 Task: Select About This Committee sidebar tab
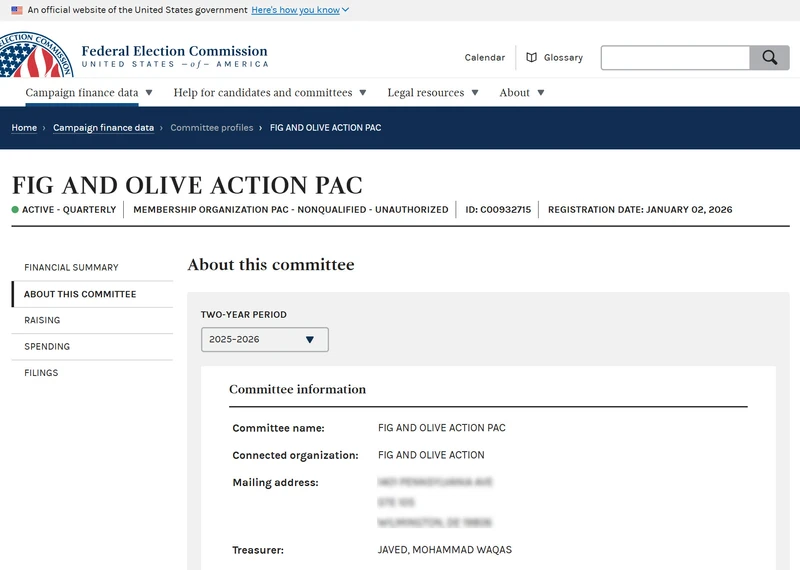click(92, 294)
